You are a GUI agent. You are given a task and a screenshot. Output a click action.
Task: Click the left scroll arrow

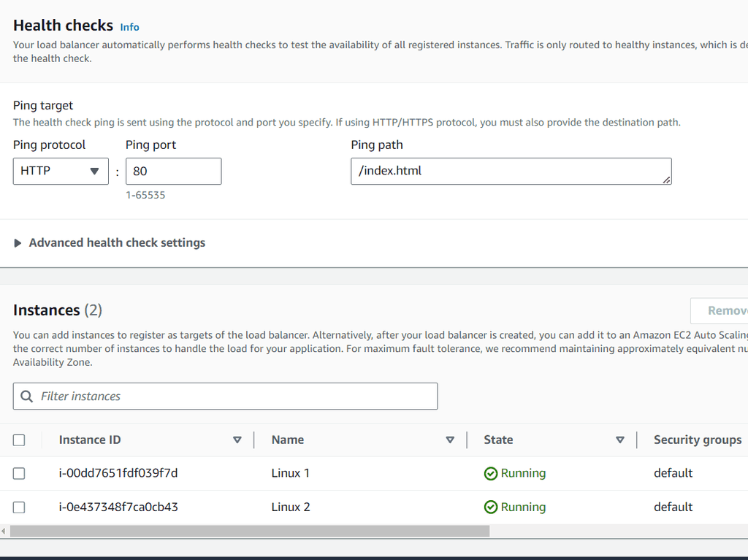click(4, 531)
